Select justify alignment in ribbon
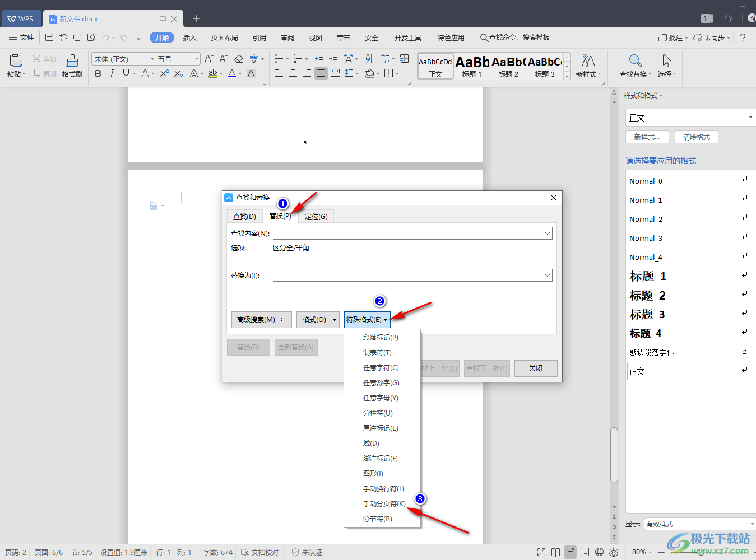Screen dimensions: 756x560 point(321,73)
